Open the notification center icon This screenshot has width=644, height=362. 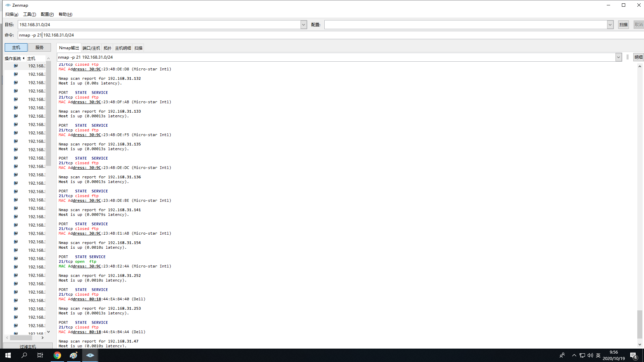point(633,356)
